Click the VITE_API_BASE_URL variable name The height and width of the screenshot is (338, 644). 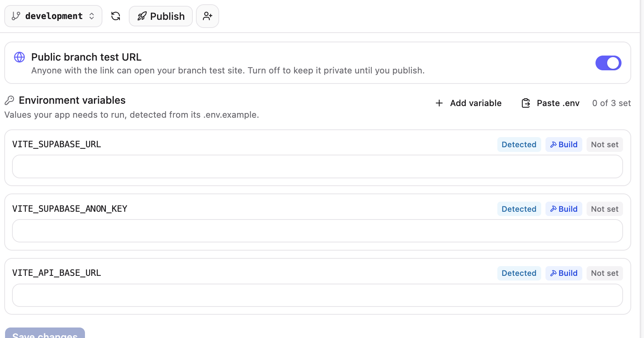point(57,273)
